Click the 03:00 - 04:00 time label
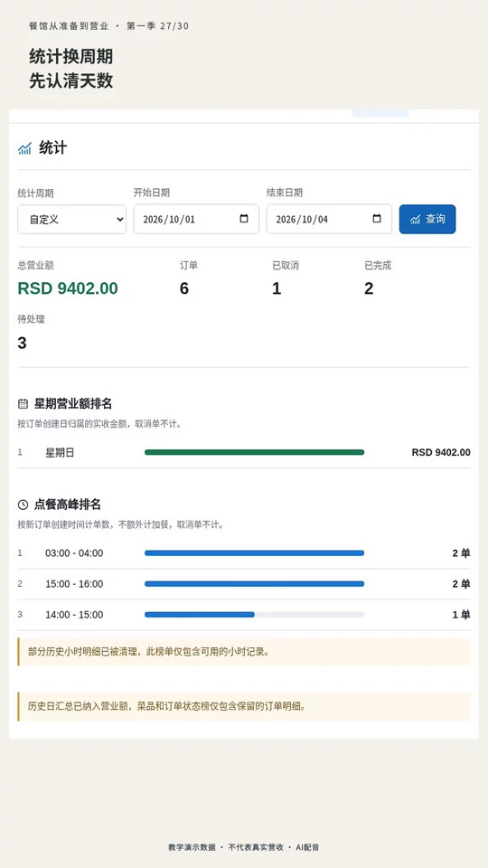This screenshot has height=868, width=488. coord(74,553)
